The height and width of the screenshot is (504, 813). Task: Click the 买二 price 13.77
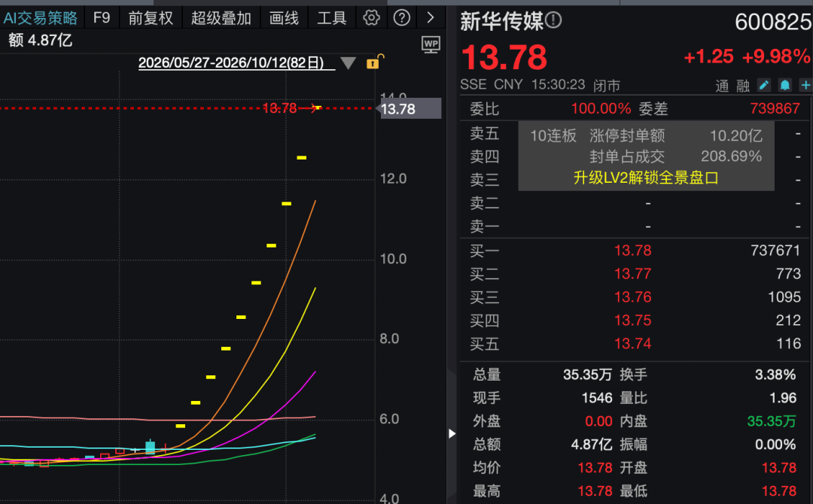[632, 274]
